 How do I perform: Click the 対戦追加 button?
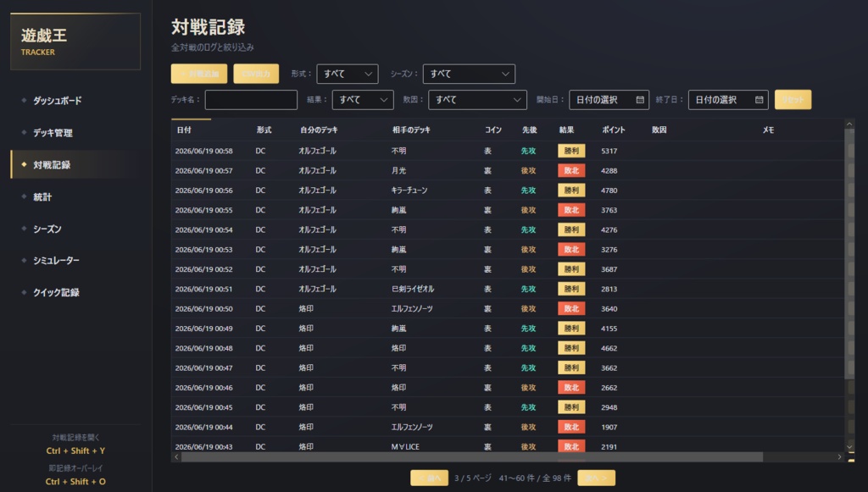(199, 74)
